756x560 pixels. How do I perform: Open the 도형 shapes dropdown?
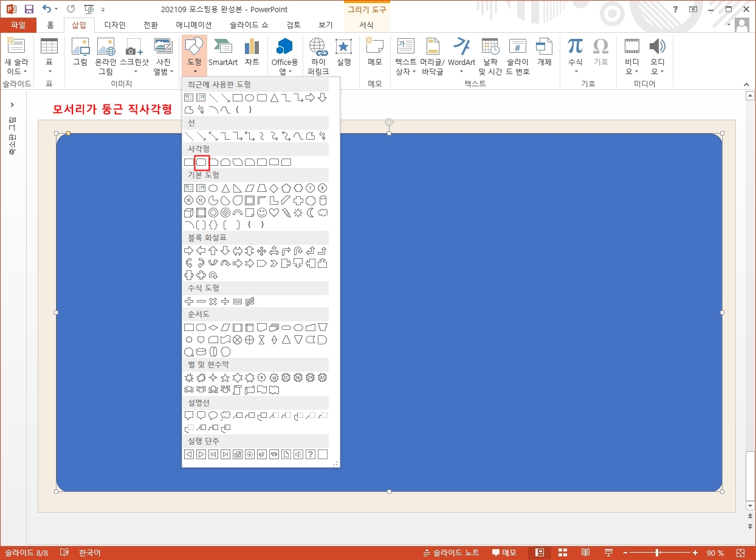coord(194,56)
